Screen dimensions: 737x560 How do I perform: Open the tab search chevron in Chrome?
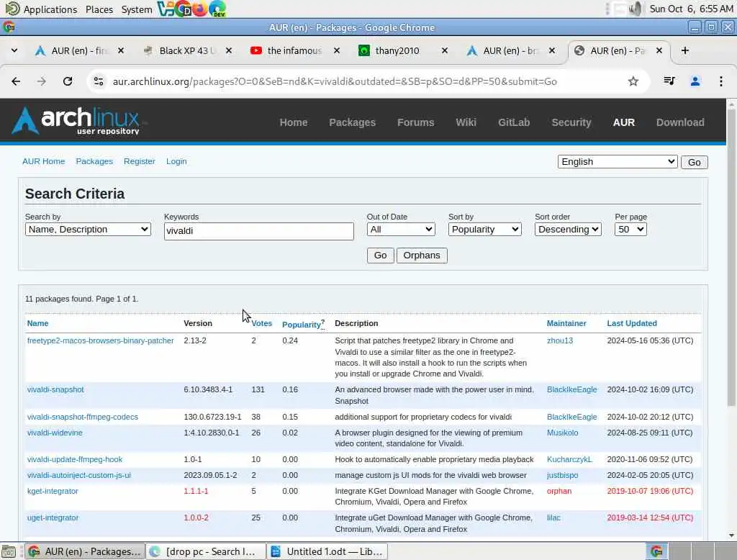pyautogui.click(x=14, y=50)
